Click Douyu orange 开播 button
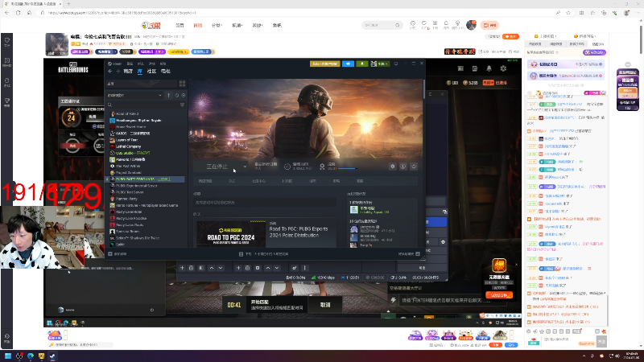644x362 pixels. 489,26
